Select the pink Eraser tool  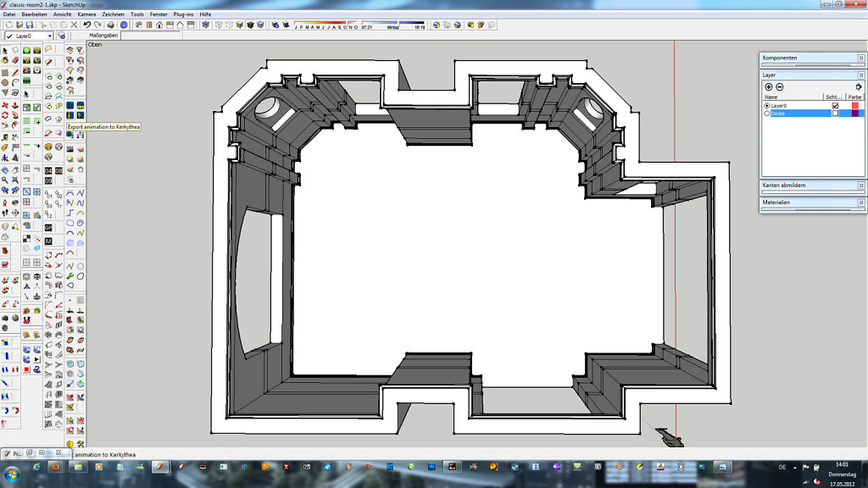[15, 60]
